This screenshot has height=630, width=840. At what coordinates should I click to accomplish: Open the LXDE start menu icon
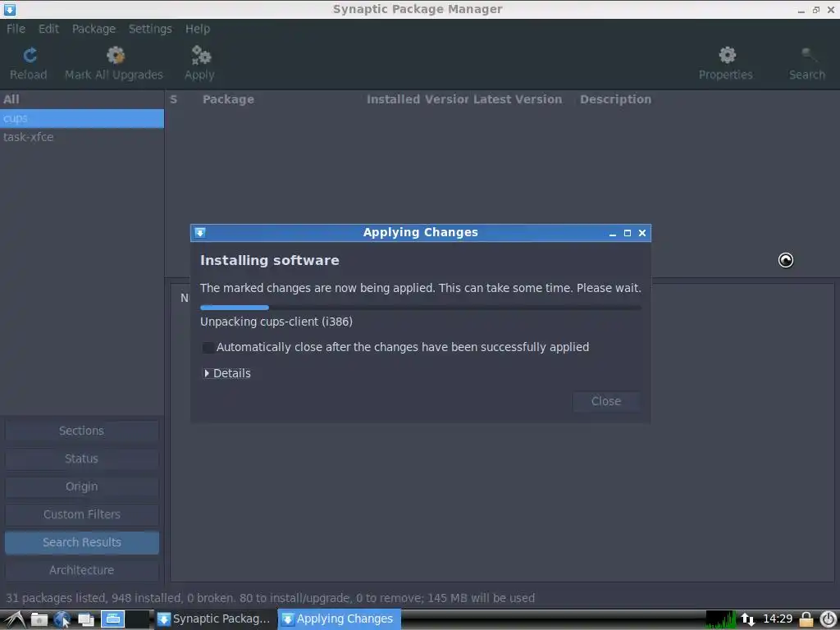[15, 619]
